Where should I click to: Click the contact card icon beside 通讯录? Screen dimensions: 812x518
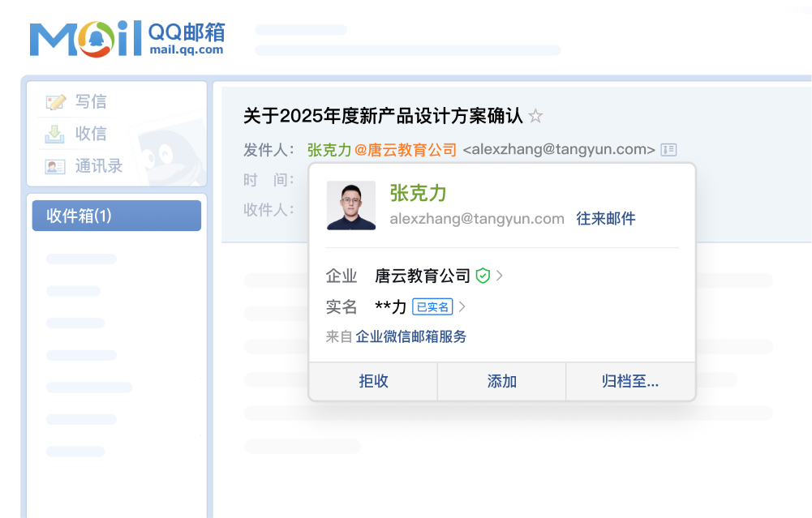tap(55, 167)
